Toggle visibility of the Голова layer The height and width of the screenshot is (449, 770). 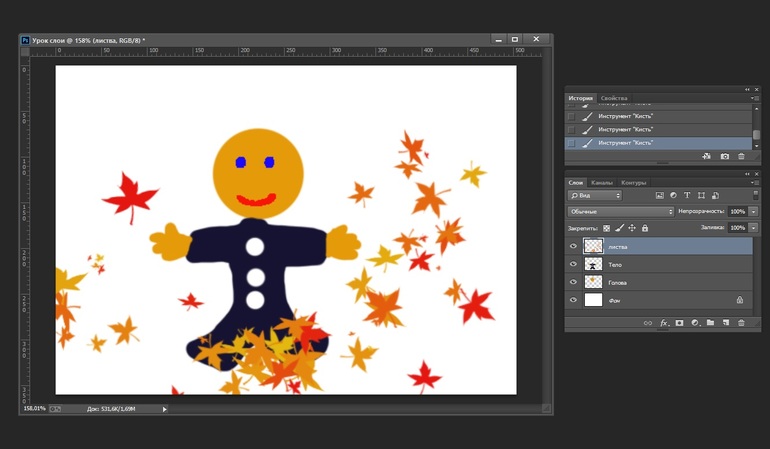pos(573,282)
